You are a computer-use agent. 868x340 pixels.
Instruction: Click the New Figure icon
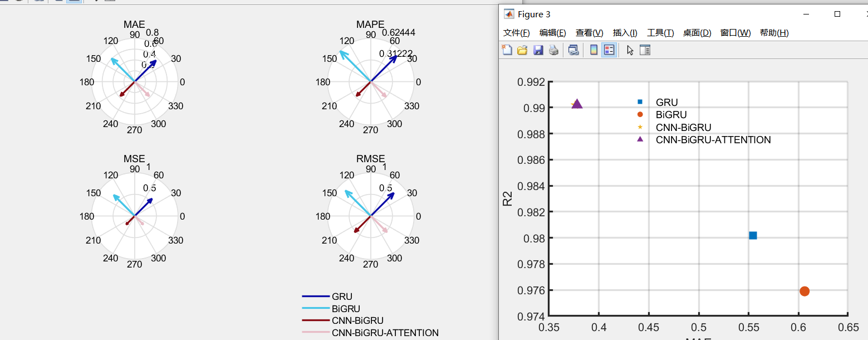pos(507,50)
